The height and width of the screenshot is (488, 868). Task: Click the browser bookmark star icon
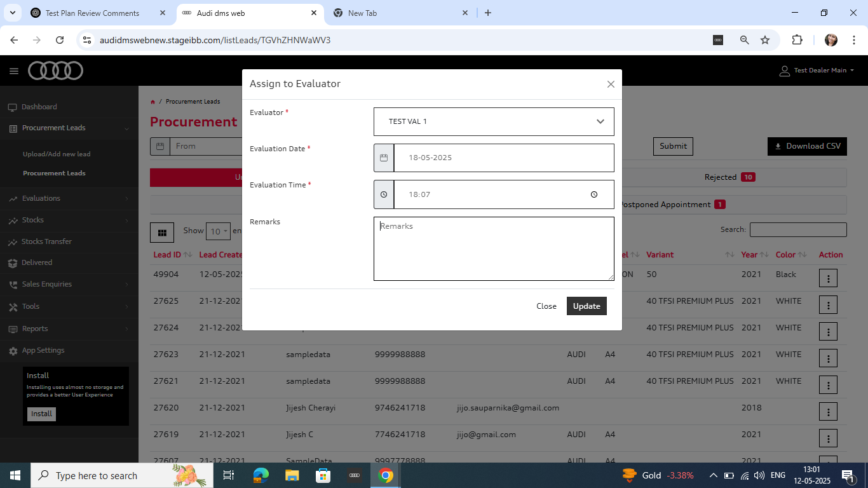pos(765,40)
